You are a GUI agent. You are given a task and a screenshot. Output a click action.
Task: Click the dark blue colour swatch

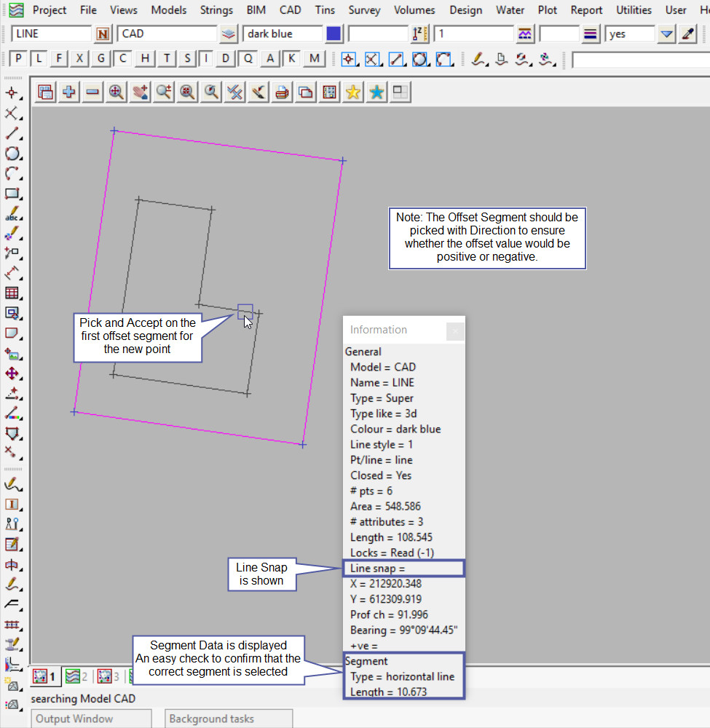click(334, 34)
